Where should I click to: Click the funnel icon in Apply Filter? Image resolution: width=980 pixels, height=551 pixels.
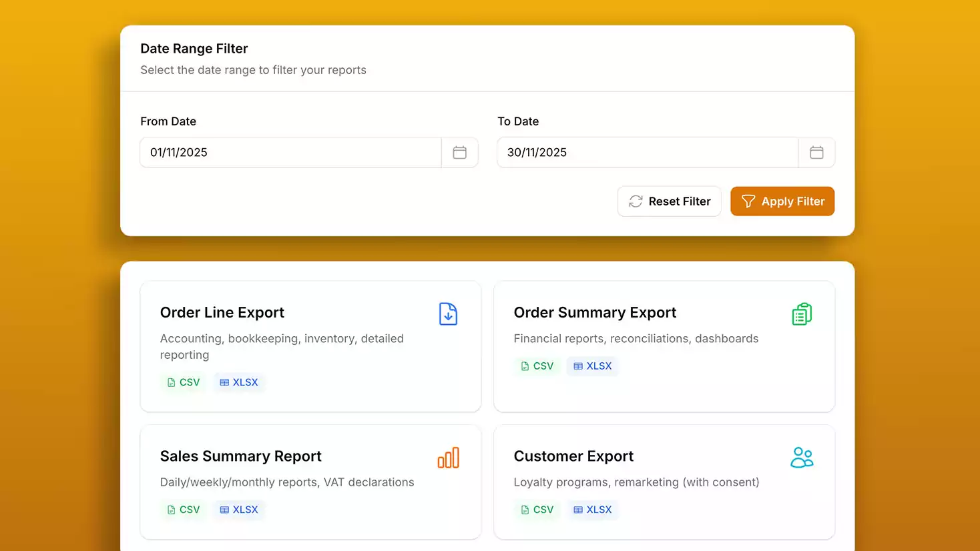coord(748,201)
